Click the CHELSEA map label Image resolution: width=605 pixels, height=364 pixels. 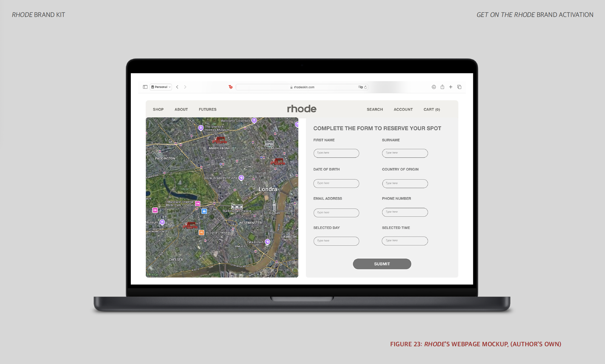(x=176, y=260)
